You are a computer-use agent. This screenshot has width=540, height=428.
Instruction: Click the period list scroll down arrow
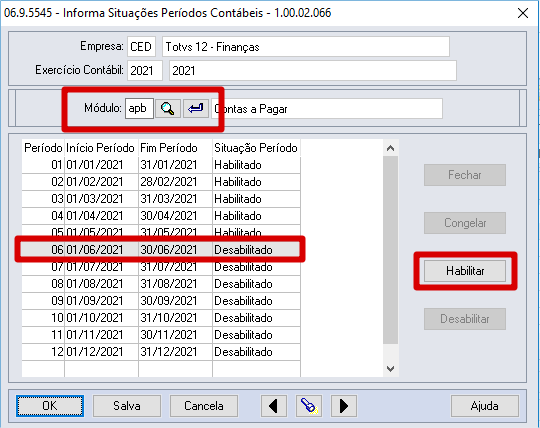click(391, 369)
